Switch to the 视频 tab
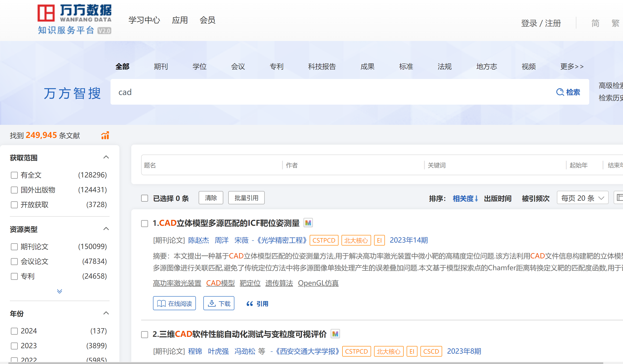623x364 pixels. 529,66
